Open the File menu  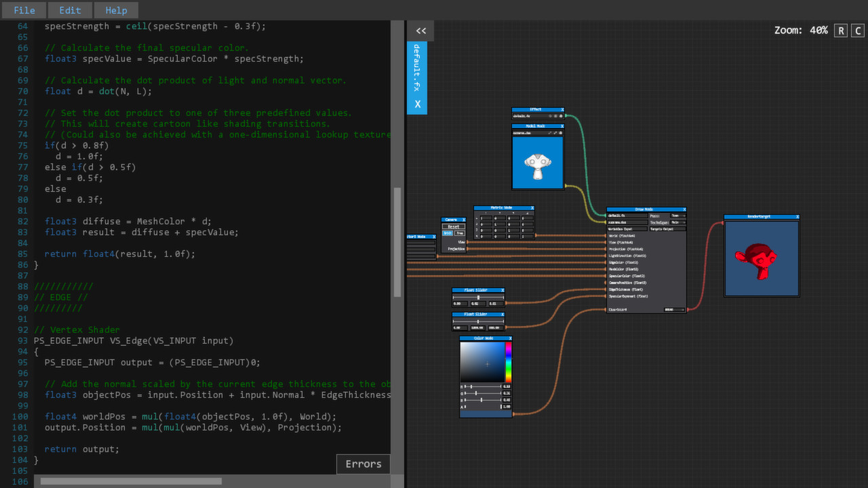[x=24, y=9]
